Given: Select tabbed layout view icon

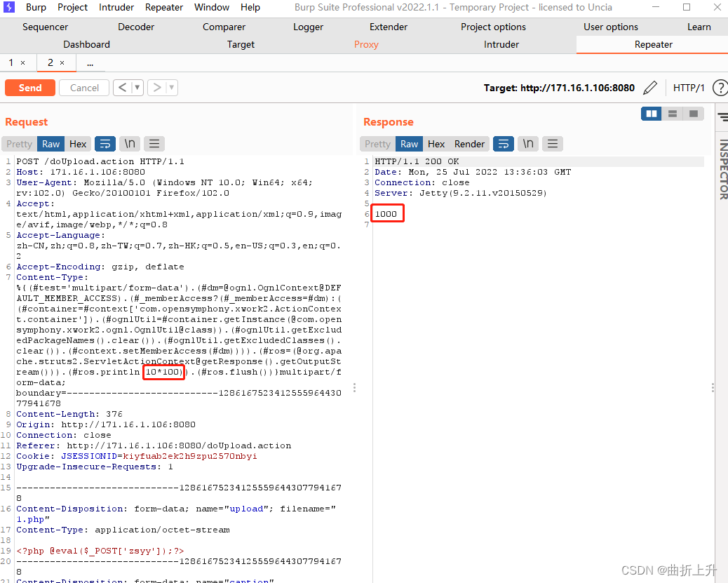Looking at the screenshot, I should click(693, 114).
